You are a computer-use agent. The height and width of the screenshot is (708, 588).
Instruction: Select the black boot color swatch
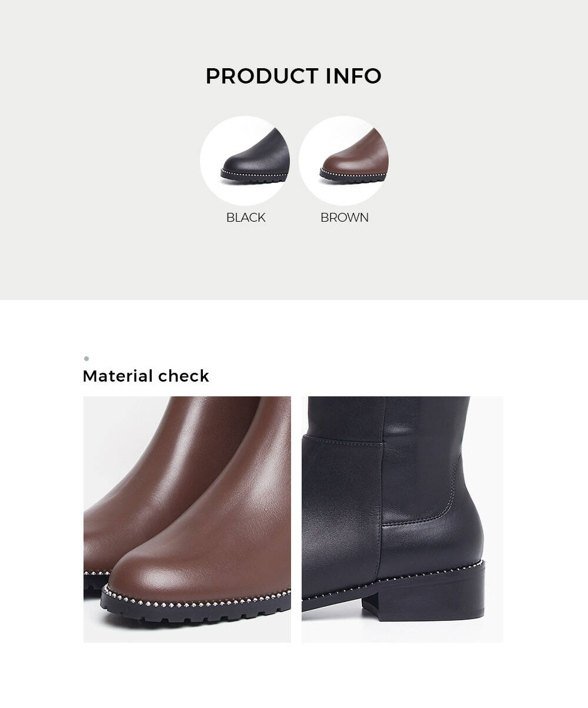(x=245, y=161)
